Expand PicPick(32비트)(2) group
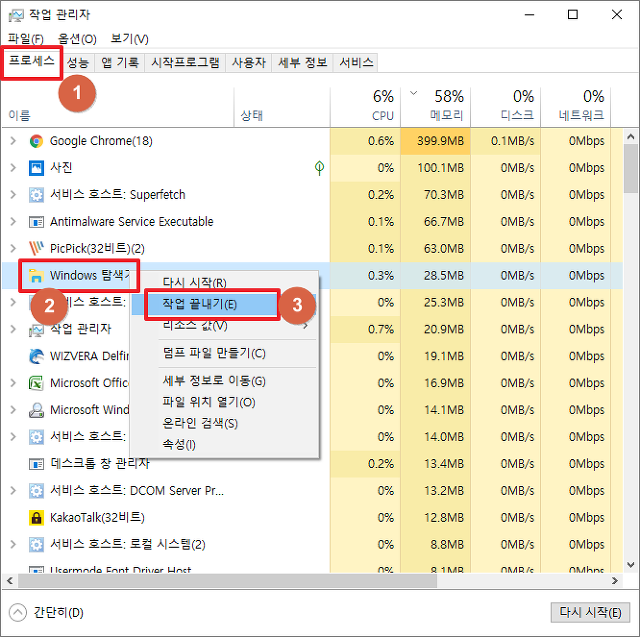640x637 pixels. (x=13, y=249)
